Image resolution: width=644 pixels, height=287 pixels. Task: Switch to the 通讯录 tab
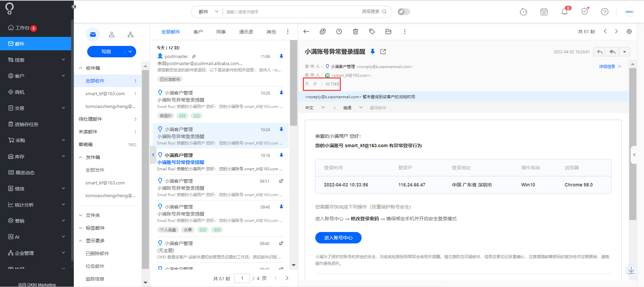click(x=246, y=32)
